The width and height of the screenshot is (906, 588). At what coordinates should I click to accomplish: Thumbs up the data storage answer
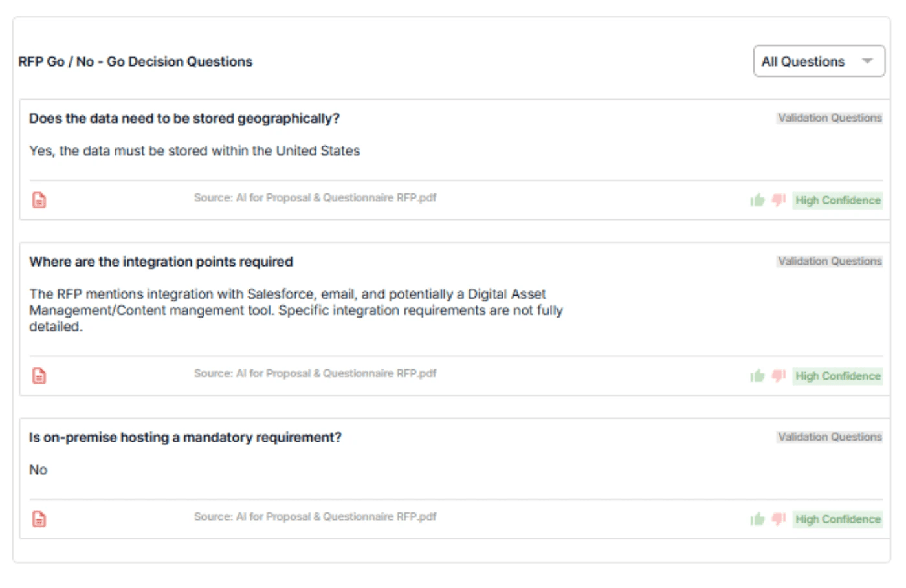coord(757,200)
